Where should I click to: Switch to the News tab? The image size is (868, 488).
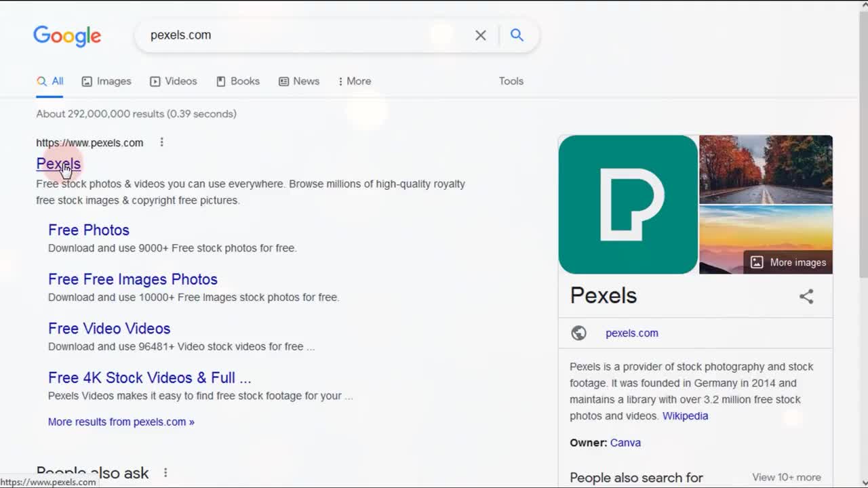coord(299,81)
